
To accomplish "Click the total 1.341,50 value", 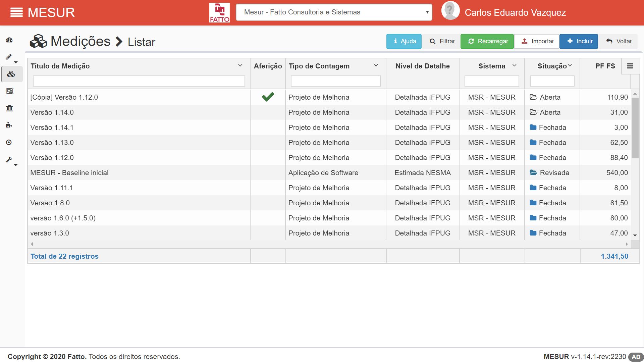I will pos(614,256).
